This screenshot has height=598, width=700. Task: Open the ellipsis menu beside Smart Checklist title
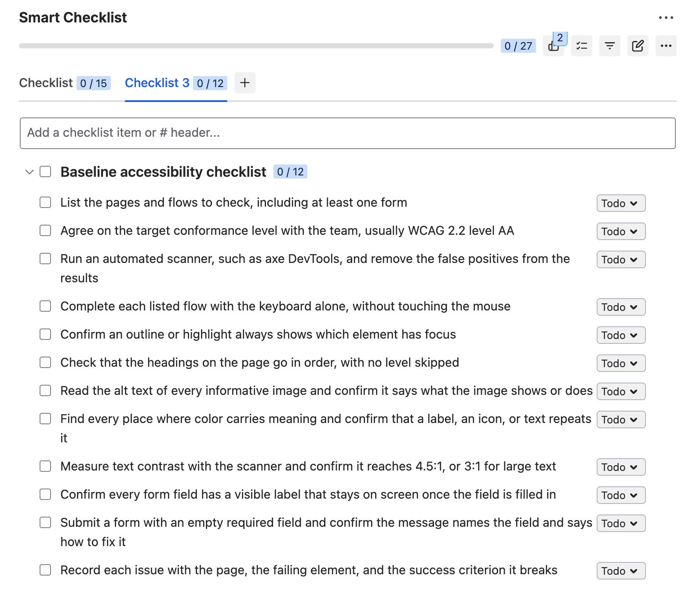click(666, 18)
